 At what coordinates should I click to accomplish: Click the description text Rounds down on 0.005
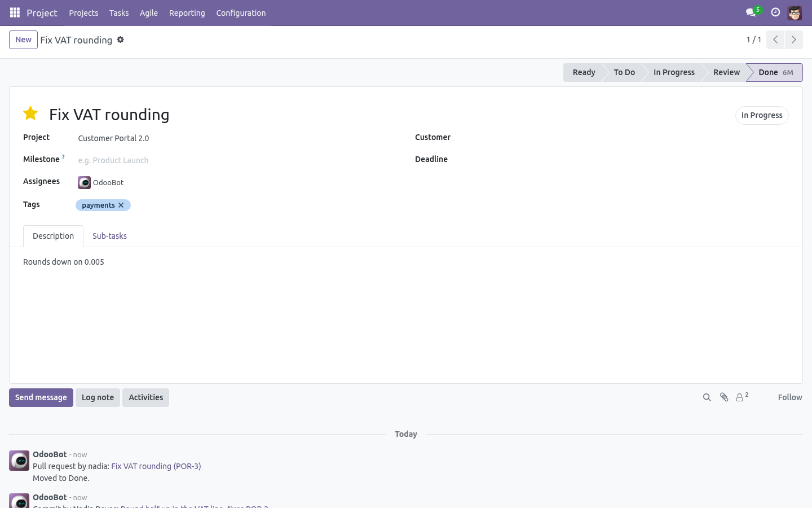64,262
